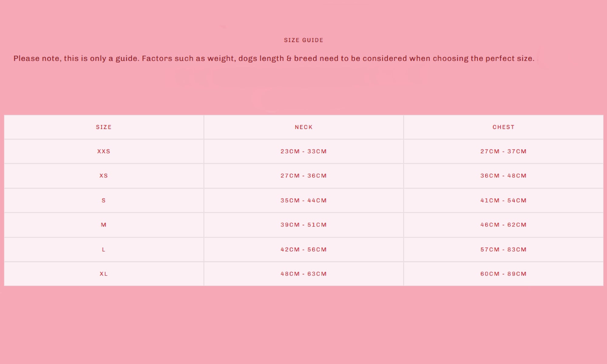Click the XS size cell
Screen dimensions: 607x364
(104, 176)
